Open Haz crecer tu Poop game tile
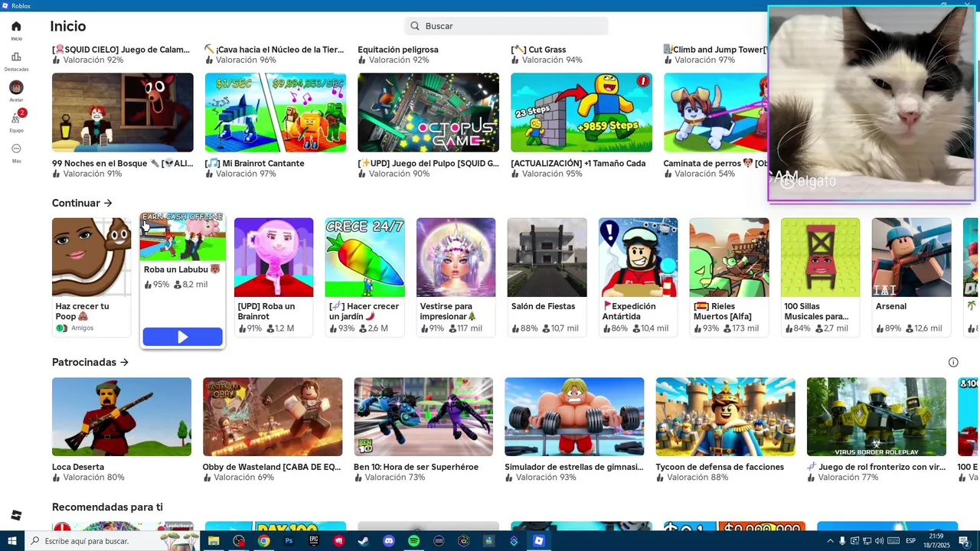Screen dimensions: 980x551 pos(91,277)
